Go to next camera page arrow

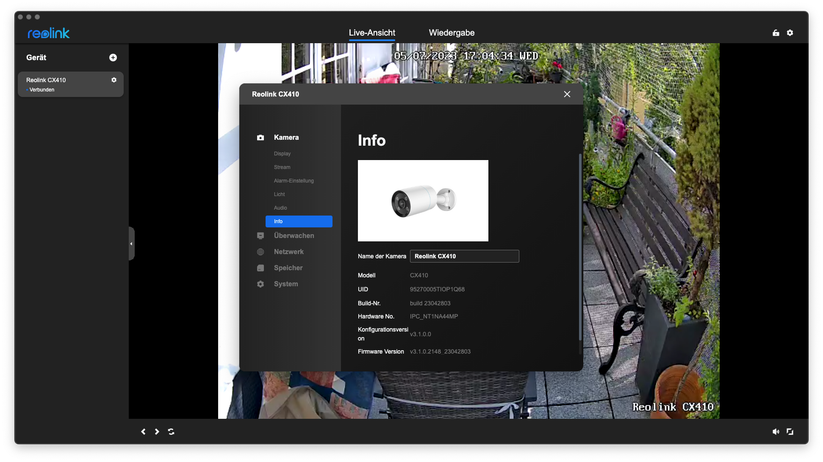coord(156,432)
